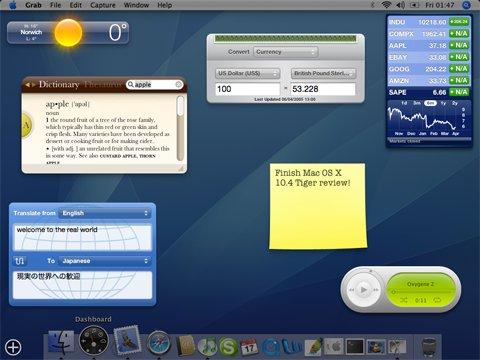The height and width of the screenshot is (360, 480).
Task: Click the Dictionary forward arrow
Action: tap(33, 85)
